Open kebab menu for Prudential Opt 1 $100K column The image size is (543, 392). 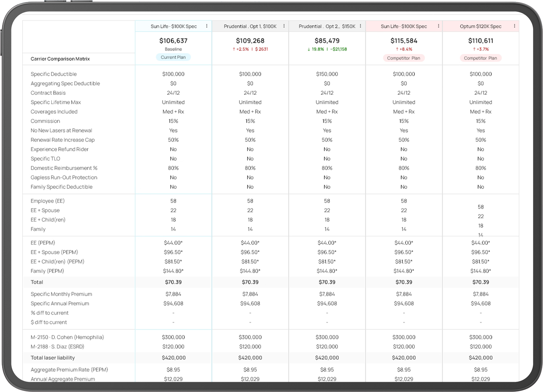[x=284, y=26]
